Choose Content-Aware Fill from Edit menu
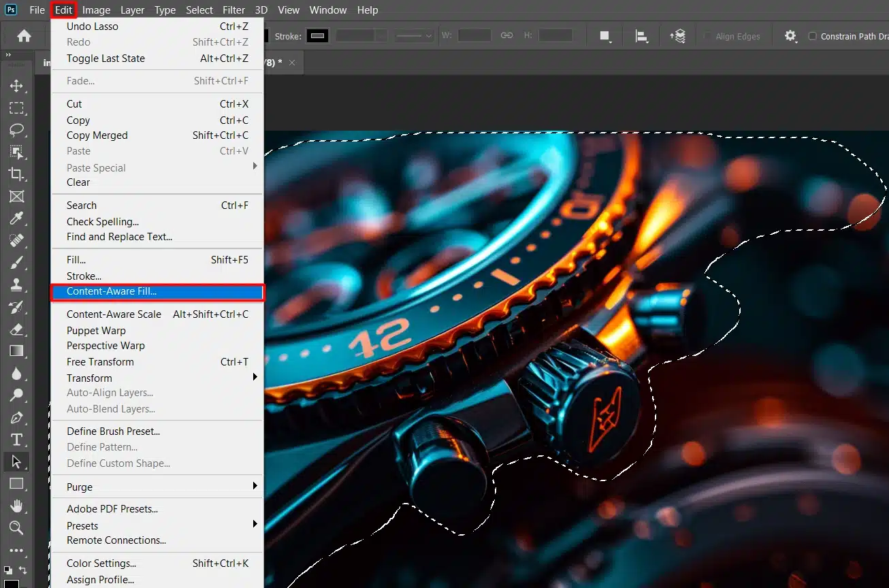Screen dimensions: 889x588 (x=158, y=292)
